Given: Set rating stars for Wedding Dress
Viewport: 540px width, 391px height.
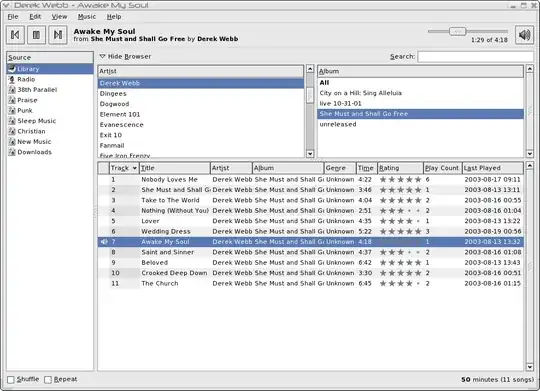Looking at the screenshot, I should (401, 231).
